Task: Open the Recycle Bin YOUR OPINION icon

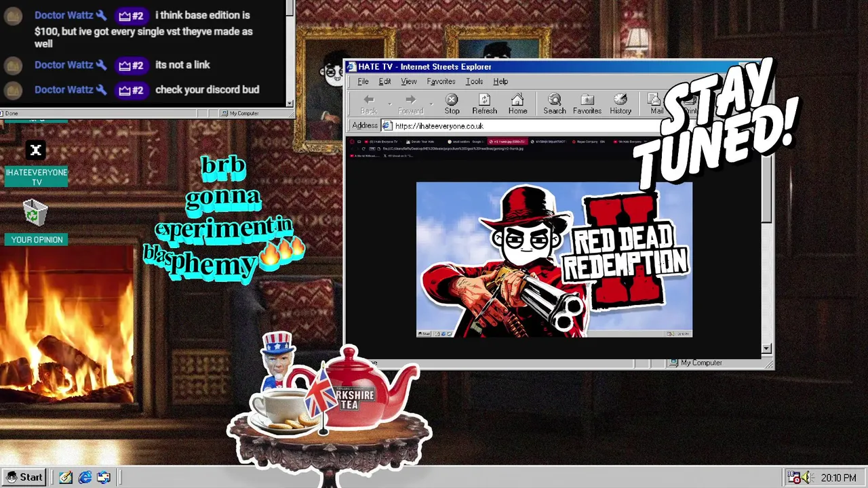Action: tap(36, 222)
